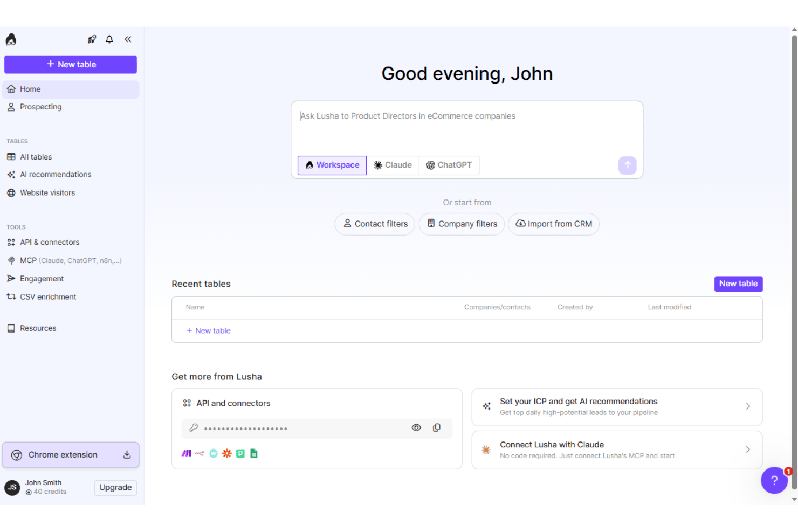Click Companies/contacts column header
Viewport: 798px width, 532px height.
point(497,307)
